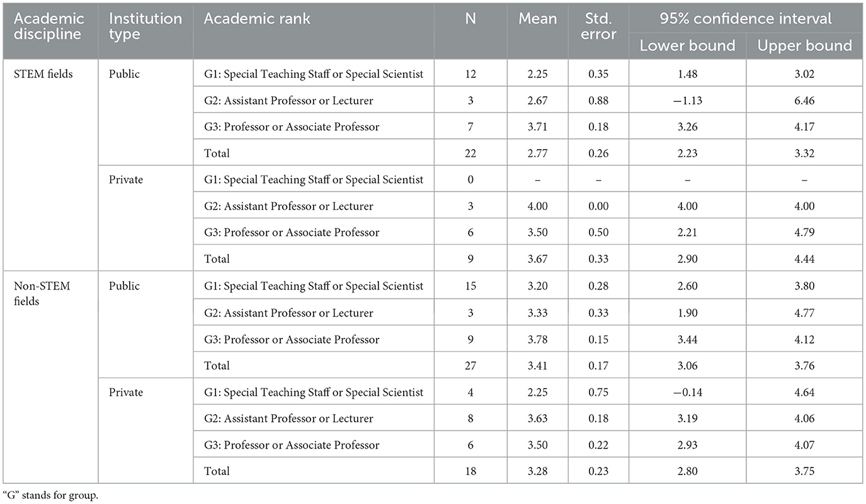The width and height of the screenshot is (866, 504).
Task: Click the lower bound −1.13 cell
Action: click(687, 100)
